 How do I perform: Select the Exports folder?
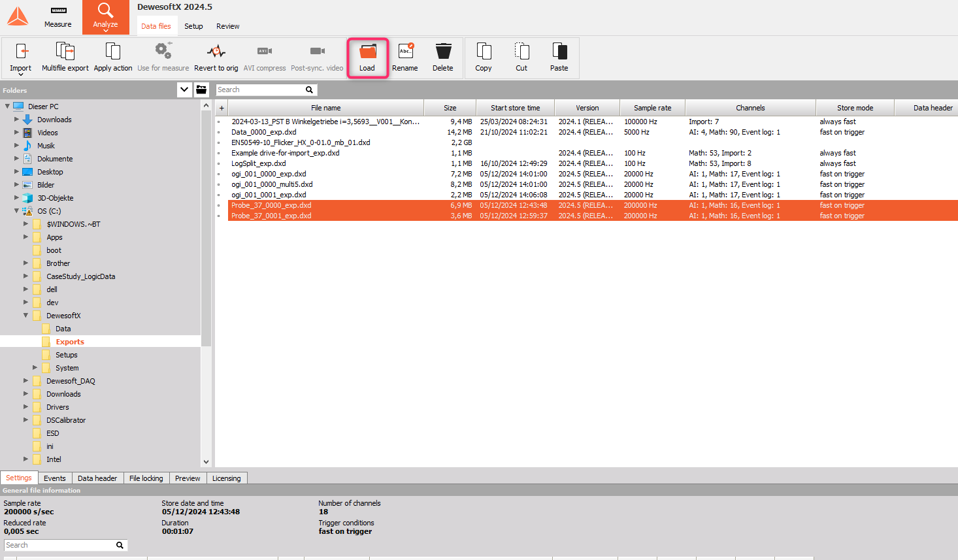[70, 342]
